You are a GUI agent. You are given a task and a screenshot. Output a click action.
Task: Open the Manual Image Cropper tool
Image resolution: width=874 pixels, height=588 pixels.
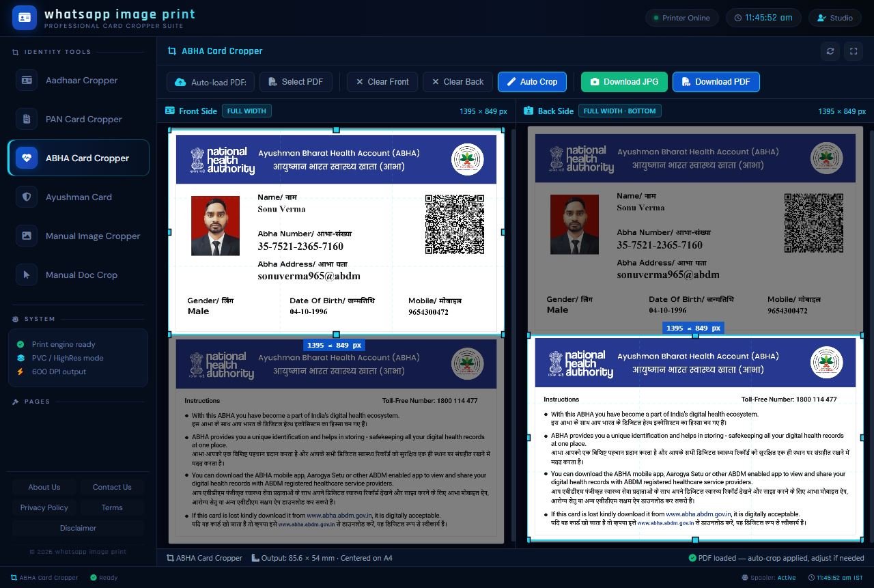[79, 236]
